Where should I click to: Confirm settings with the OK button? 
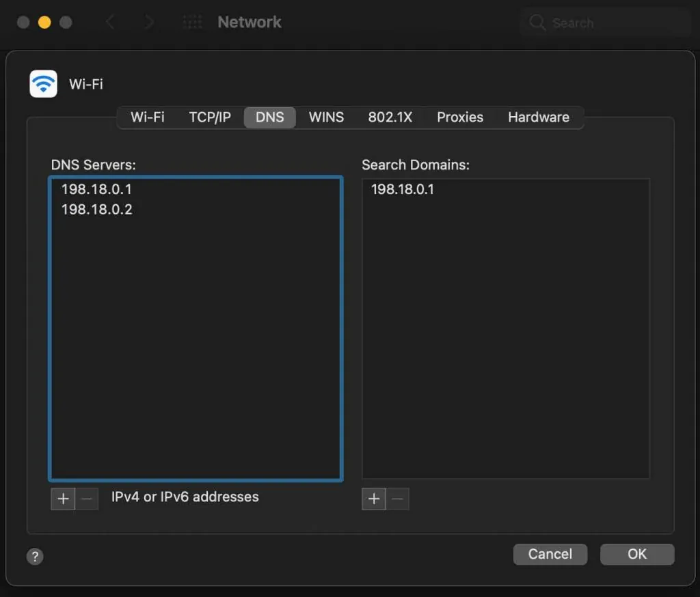pos(637,554)
